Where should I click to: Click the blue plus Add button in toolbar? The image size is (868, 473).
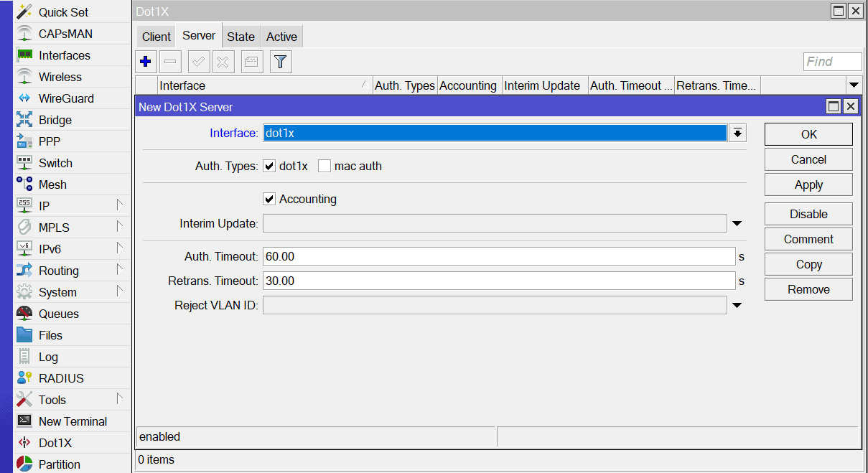click(x=146, y=62)
